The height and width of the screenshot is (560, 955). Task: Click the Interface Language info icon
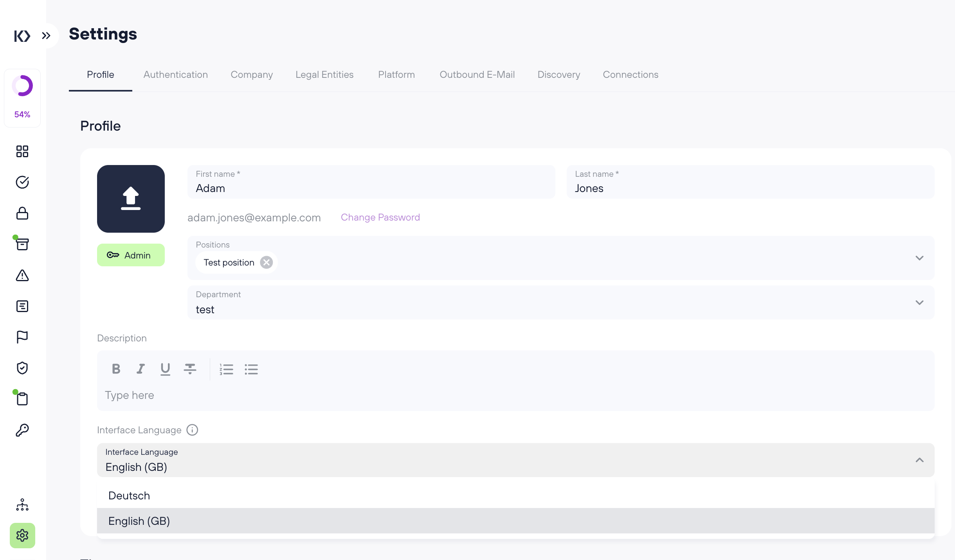click(192, 430)
